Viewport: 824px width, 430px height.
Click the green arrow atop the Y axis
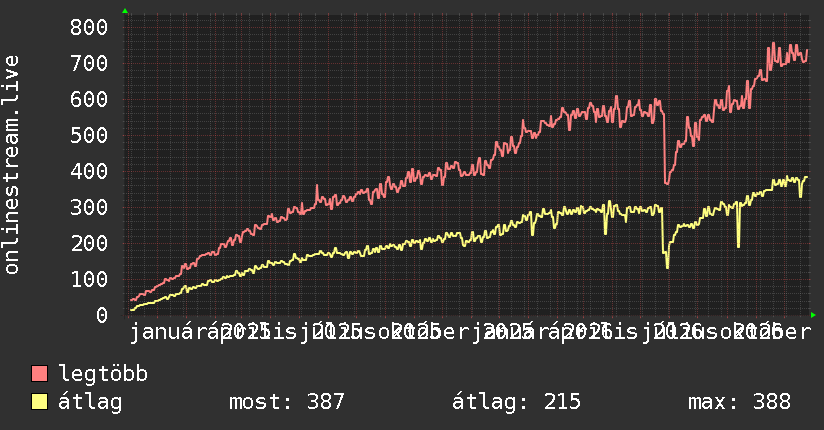click(x=125, y=11)
